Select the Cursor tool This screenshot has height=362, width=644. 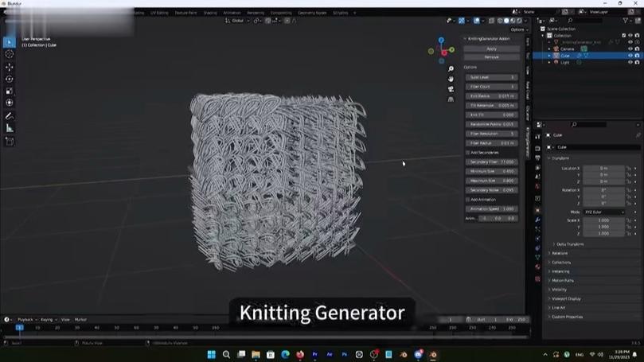pos(9,54)
